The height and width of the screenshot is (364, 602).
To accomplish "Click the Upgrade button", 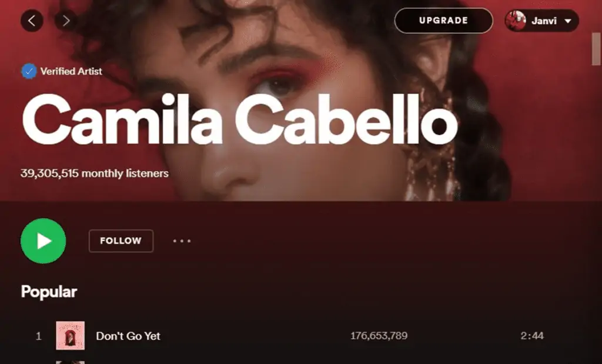I will [x=443, y=21].
